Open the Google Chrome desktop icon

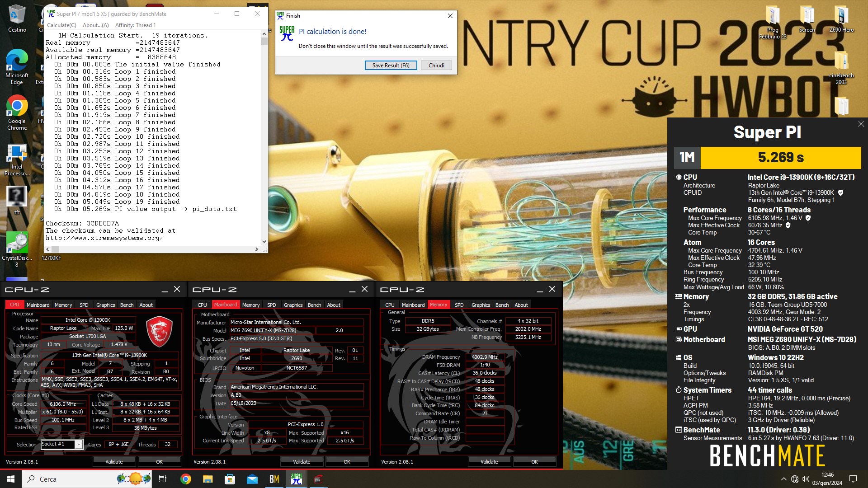[x=17, y=113]
